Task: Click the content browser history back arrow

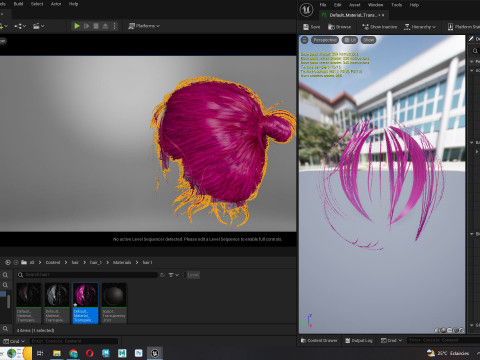Action: pos(8,262)
